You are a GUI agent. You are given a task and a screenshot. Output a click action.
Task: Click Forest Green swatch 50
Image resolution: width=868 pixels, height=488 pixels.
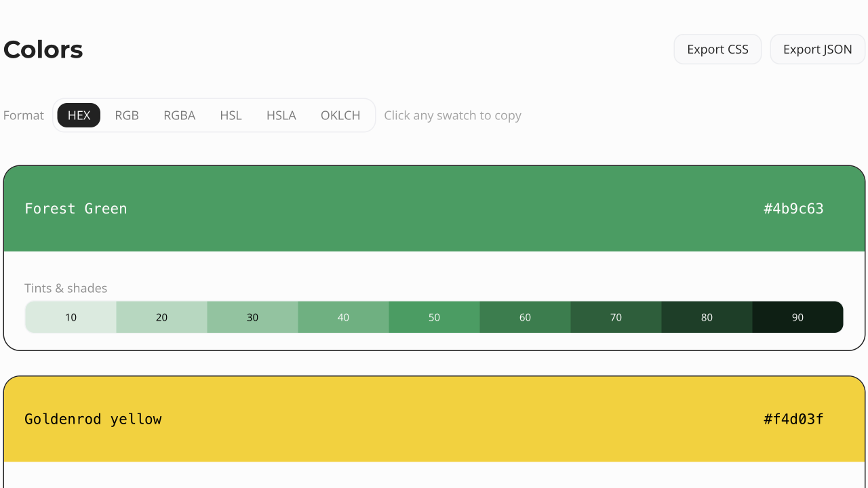pos(435,317)
